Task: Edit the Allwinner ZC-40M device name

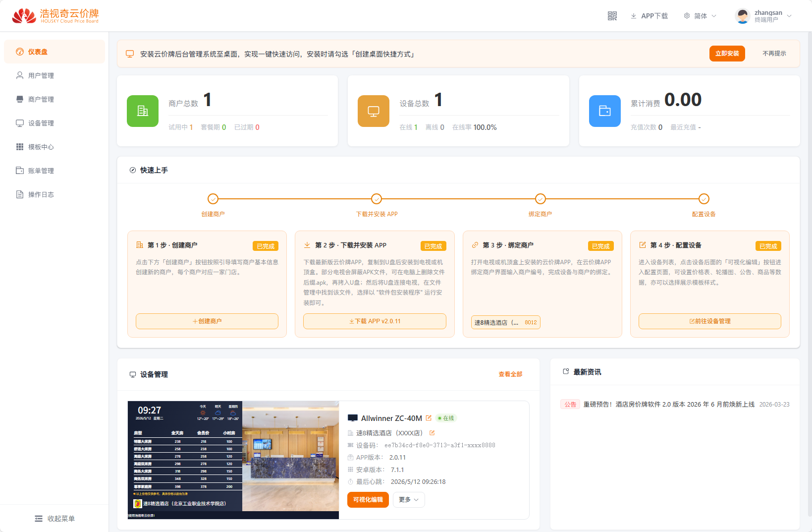Action: [x=429, y=418]
